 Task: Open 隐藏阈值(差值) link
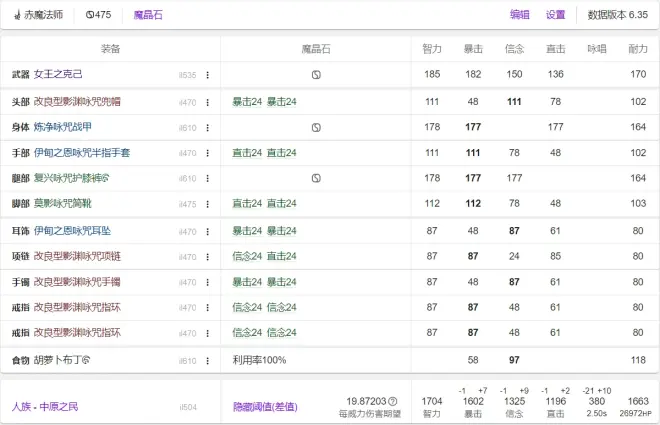(265, 407)
